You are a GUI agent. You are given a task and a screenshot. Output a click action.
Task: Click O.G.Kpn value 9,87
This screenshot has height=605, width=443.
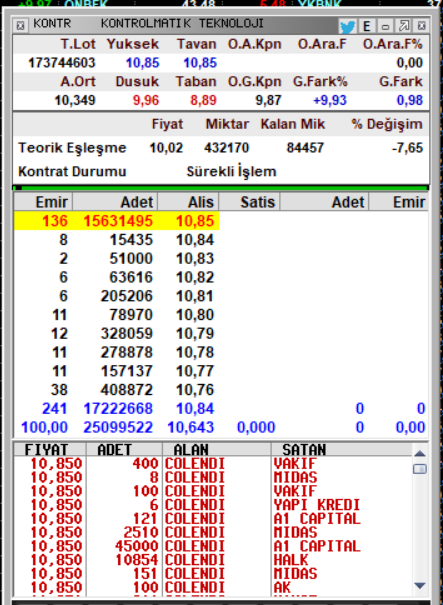click(268, 100)
